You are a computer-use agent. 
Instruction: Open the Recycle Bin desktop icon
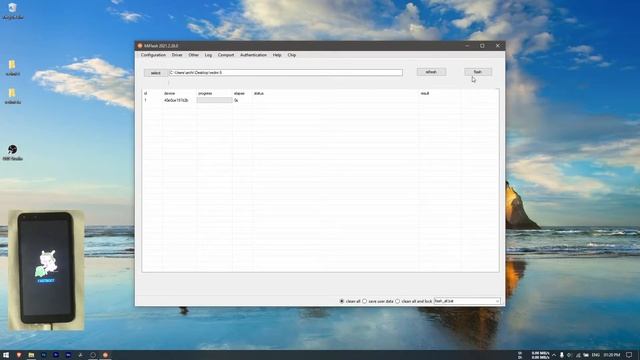point(12,11)
